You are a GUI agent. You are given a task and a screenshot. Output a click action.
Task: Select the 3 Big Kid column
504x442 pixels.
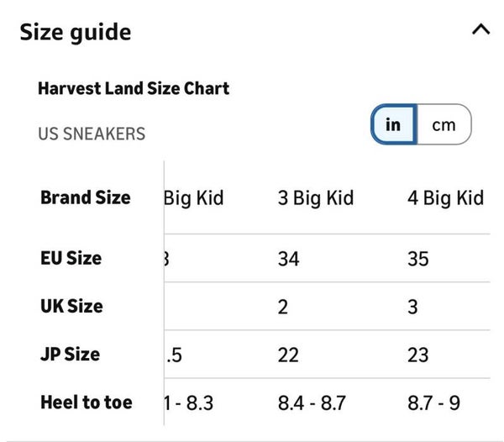coord(316,198)
